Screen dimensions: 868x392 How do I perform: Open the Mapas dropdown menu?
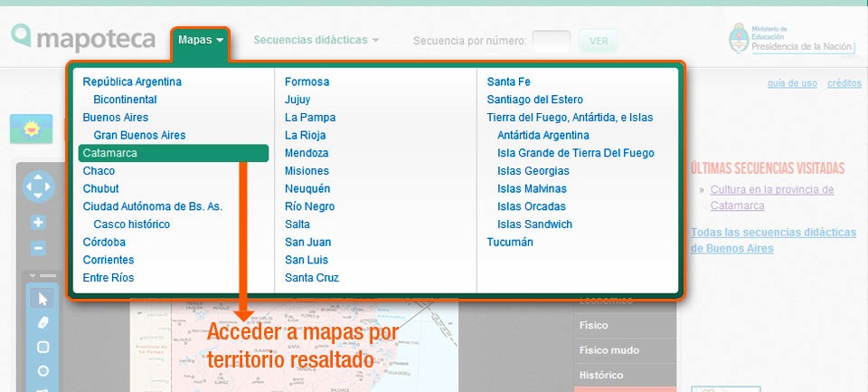pos(201,40)
